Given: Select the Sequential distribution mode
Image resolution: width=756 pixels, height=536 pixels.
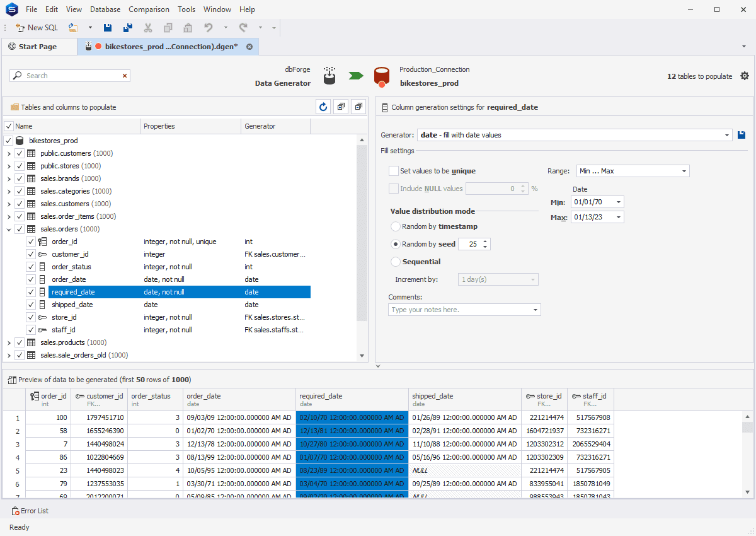Looking at the screenshot, I should pos(396,262).
